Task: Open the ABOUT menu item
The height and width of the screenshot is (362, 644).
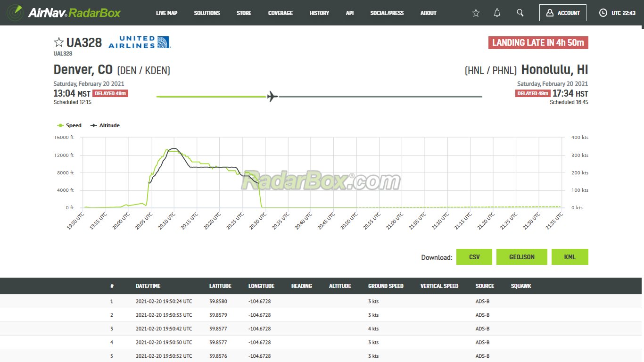Action: [x=429, y=13]
